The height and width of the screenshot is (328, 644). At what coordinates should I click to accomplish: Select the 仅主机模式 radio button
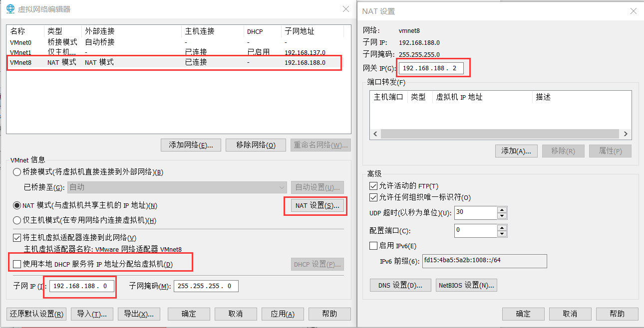click(x=17, y=220)
